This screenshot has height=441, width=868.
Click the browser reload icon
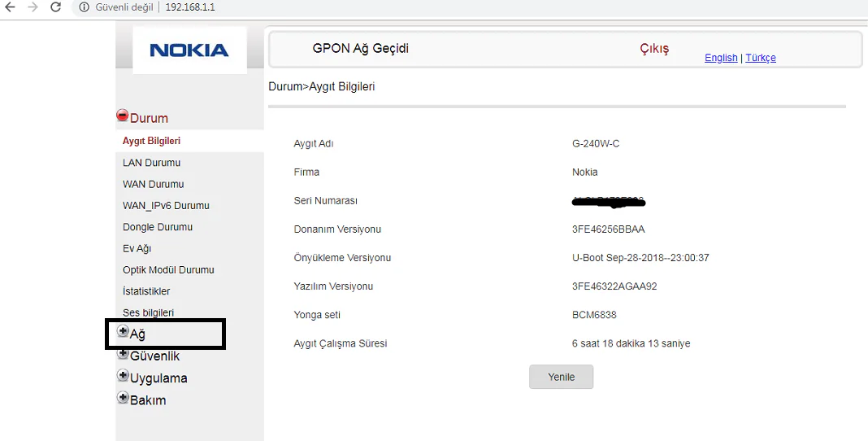(x=55, y=7)
